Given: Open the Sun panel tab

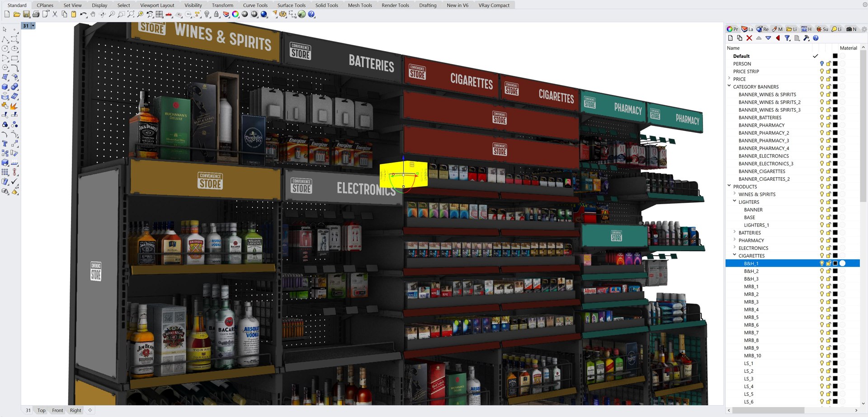Looking at the screenshot, I should coord(822,29).
